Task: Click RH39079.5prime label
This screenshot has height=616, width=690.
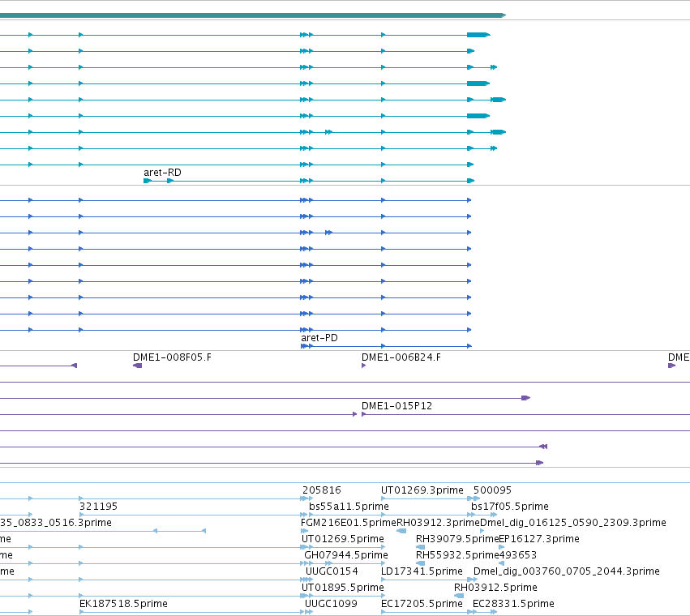Action: (x=457, y=539)
